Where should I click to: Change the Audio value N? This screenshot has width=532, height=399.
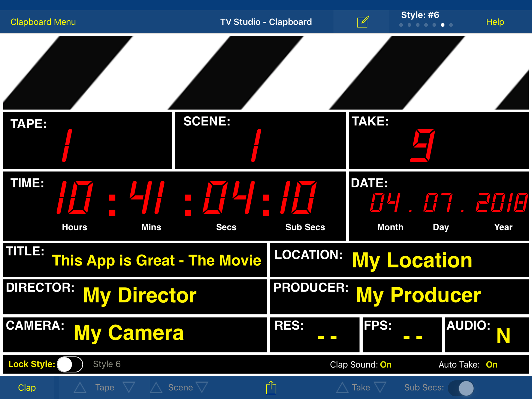tap(503, 336)
